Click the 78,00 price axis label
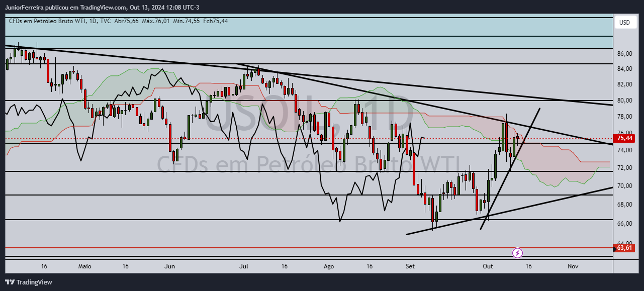Screen dimensions: 644x291 624,117
